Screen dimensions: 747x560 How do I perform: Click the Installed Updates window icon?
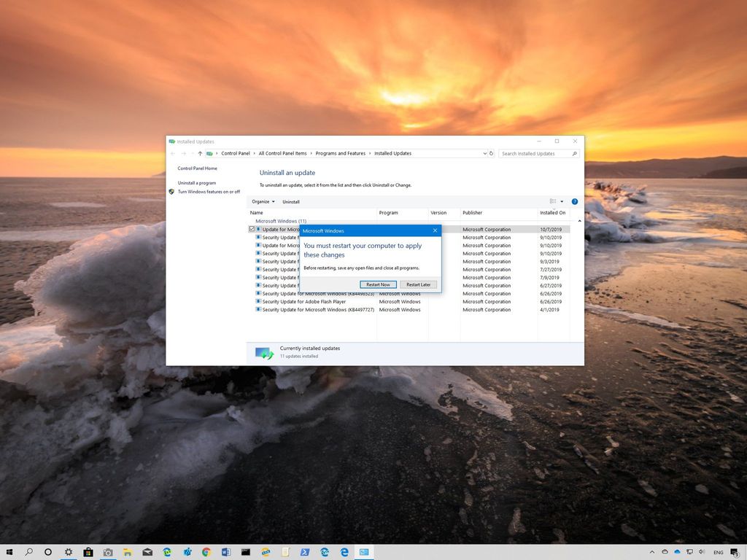click(x=171, y=141)
